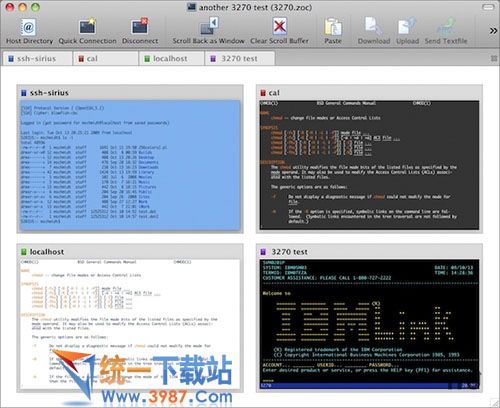Show Scroll Back as Window
500x408 pixels.
209,32
